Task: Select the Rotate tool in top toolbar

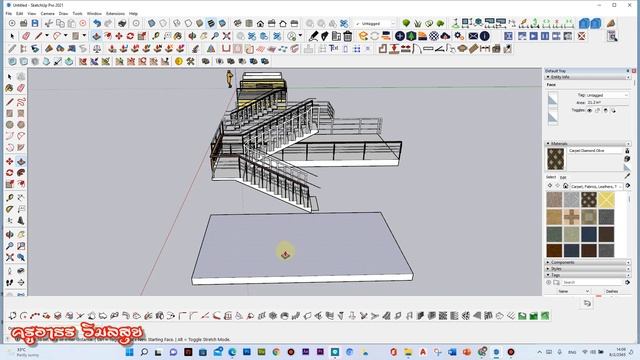Action: coord(130,36)
